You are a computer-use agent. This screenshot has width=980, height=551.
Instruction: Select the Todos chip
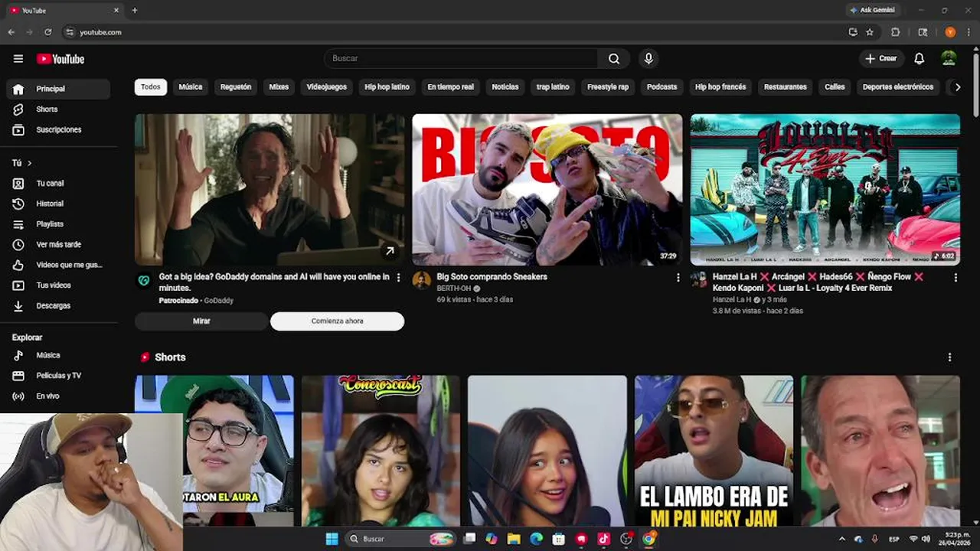point(151,87)
